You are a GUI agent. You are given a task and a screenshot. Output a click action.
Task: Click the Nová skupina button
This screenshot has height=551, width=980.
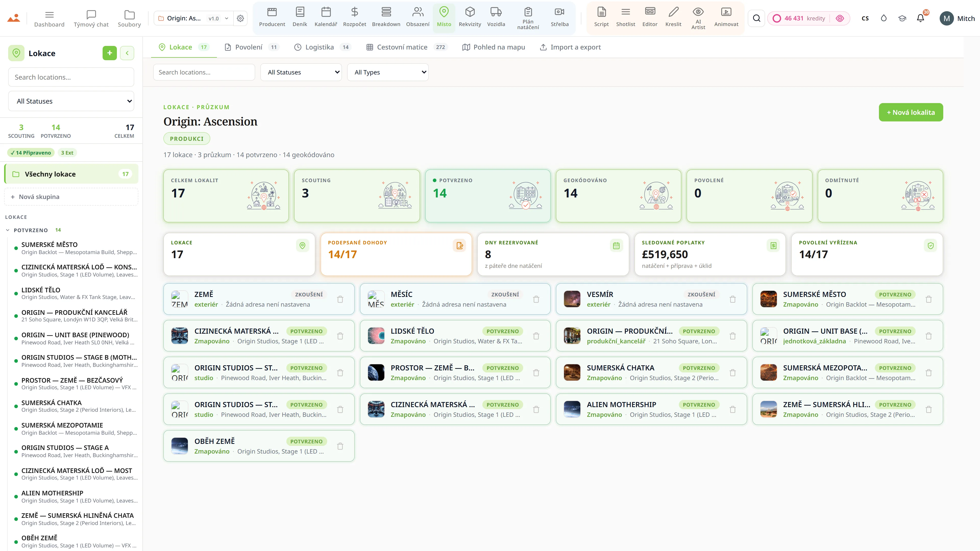[x=71, y=197]
